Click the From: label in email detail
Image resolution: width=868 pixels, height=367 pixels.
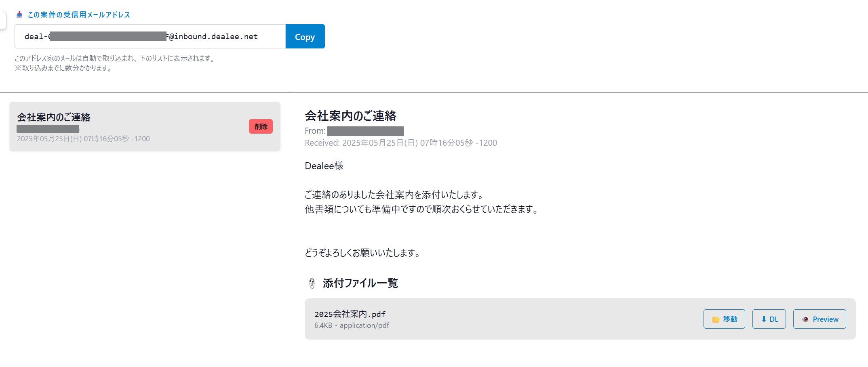pyautogui.click(x=315, y=131)
